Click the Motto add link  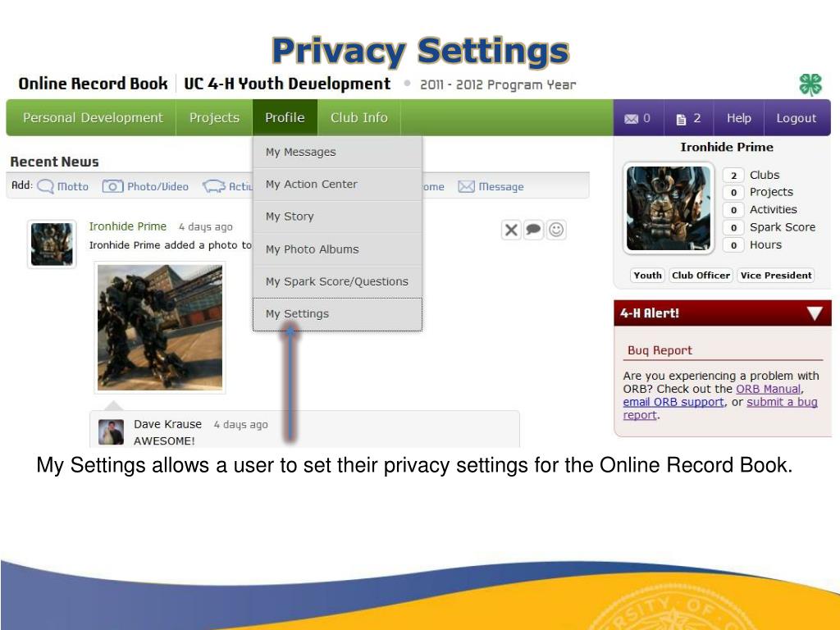(72, 186)
